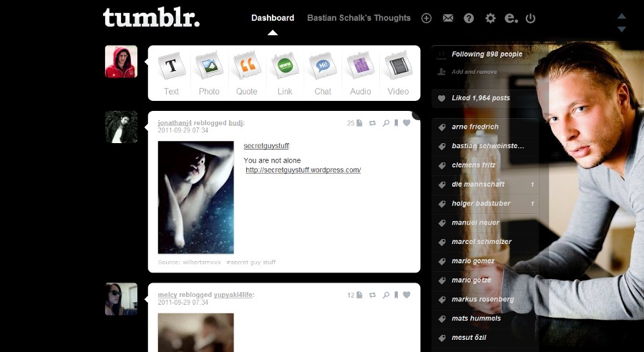Click the #secret guy stuff tag
644x352 pixels.
pyautogui.click(x=251, y=262)
